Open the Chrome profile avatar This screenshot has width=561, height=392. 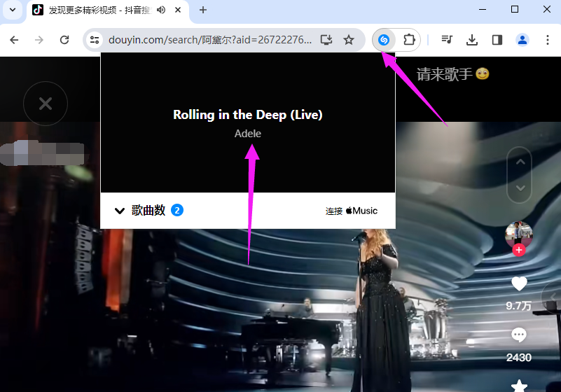(x=522, y=40)
